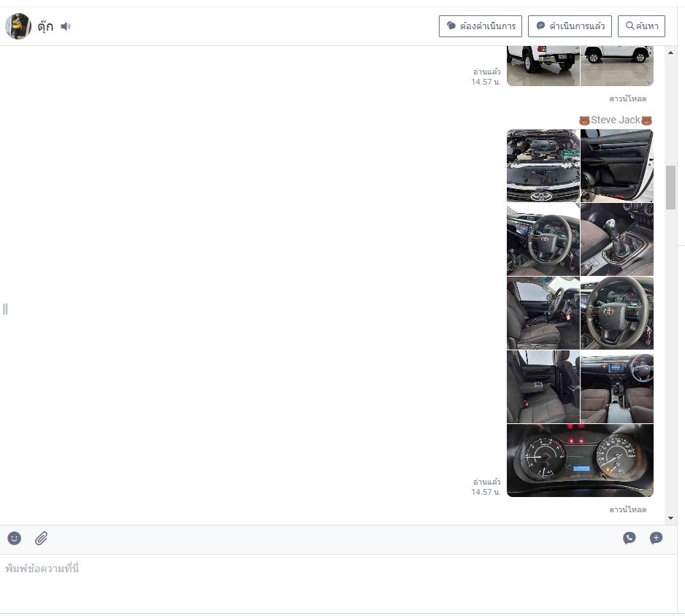Screen dimensions: 685x616
Task: Open the instrument cluster gauges photo
Action: coord(580,461)
